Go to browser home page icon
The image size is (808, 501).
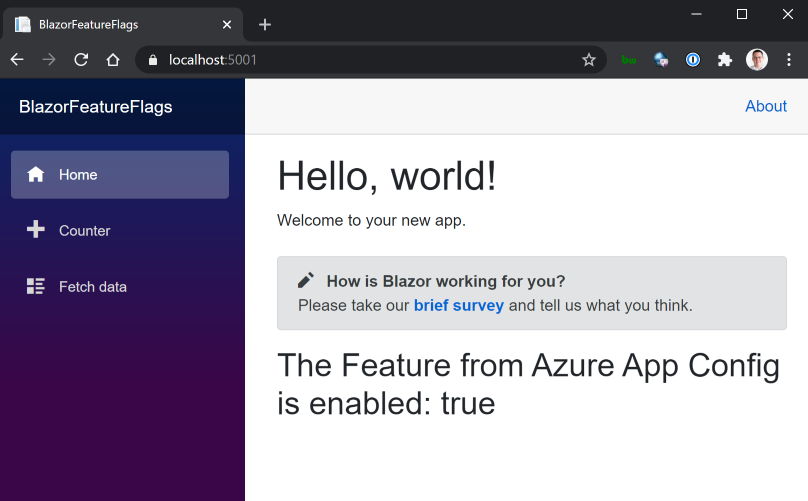coord(113,60)
